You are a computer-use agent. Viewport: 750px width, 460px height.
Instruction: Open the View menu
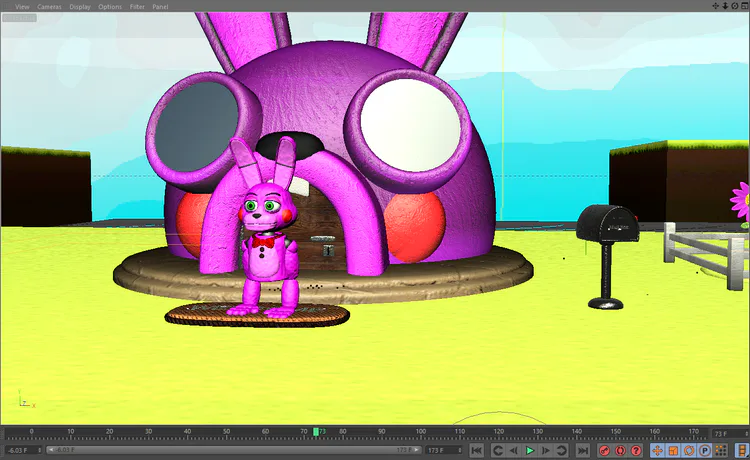[22, 7]
